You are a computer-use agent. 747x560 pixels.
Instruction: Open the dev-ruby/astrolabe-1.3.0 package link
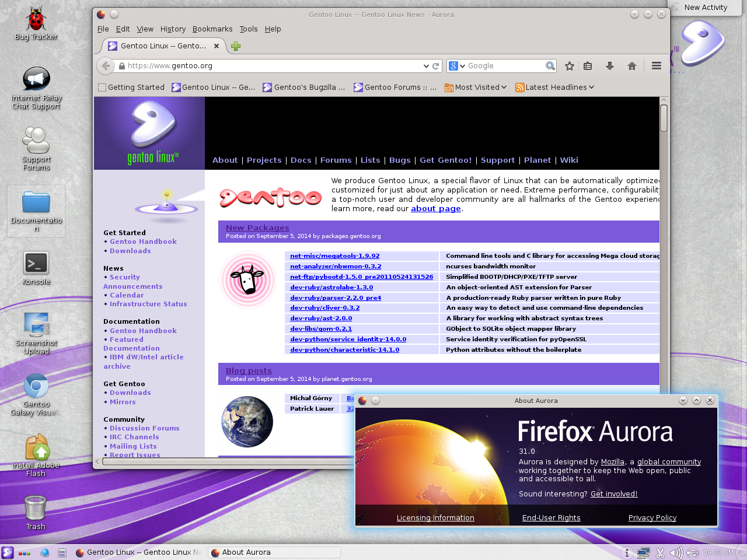pyautogui.click(x=331, y=288)
